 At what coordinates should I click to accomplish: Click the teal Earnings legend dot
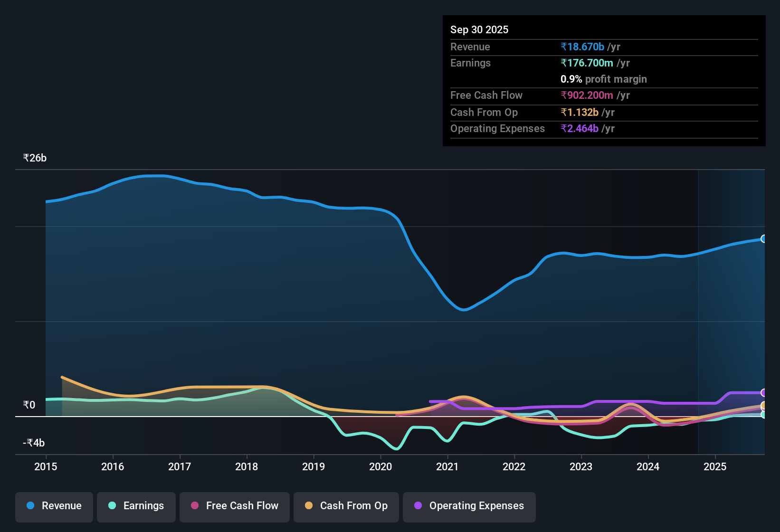click(112, 506)
